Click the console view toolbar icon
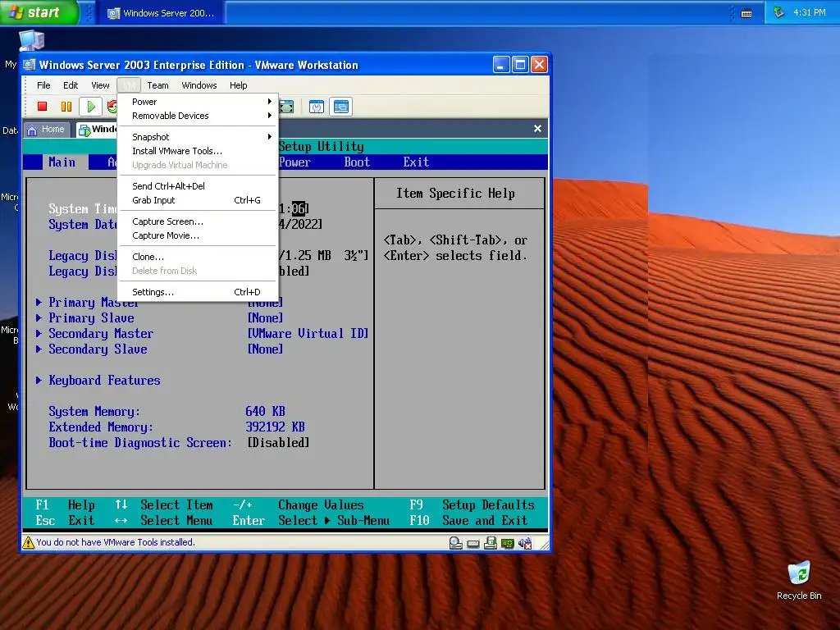This screenshot has height=630, width=840. tap(340, 107)
